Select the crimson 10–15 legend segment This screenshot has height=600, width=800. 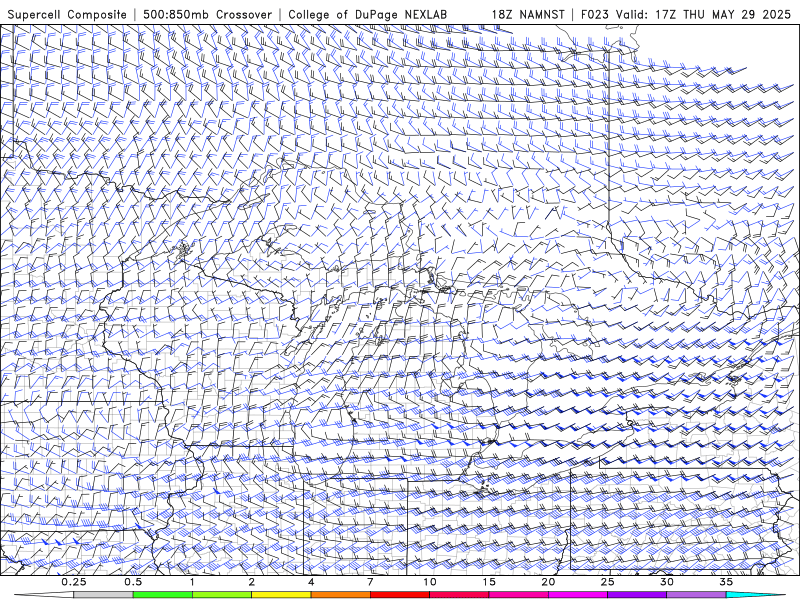click(459, 595)
